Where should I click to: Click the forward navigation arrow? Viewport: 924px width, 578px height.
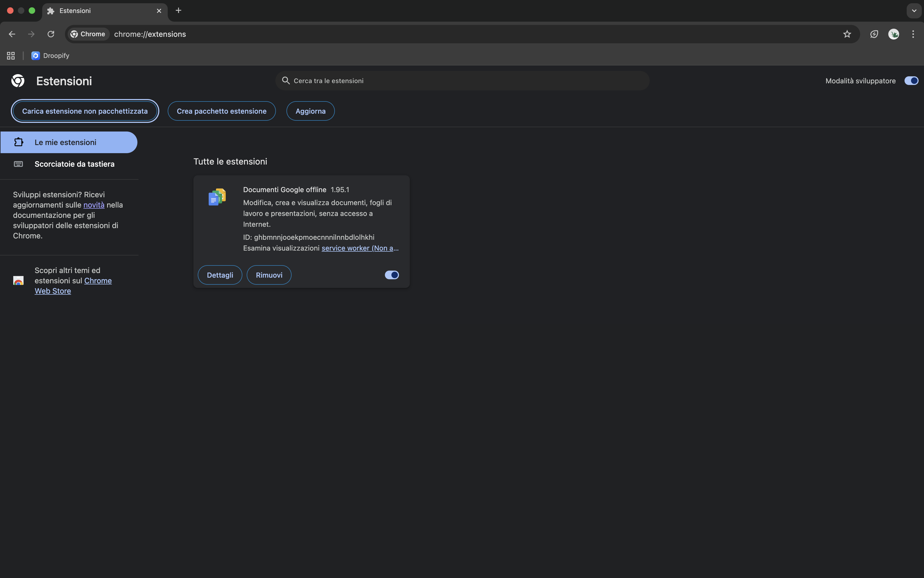[x=31, y=34]
